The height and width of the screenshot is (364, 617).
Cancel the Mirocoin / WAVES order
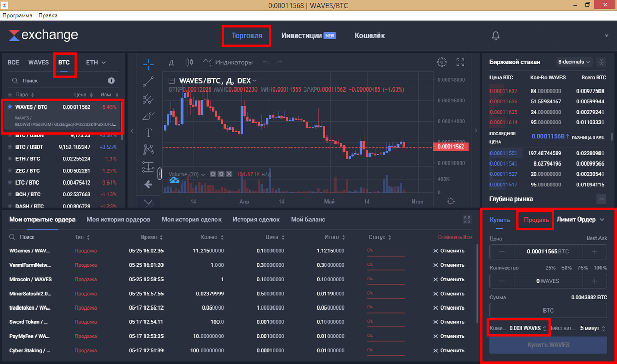[449, 279]
